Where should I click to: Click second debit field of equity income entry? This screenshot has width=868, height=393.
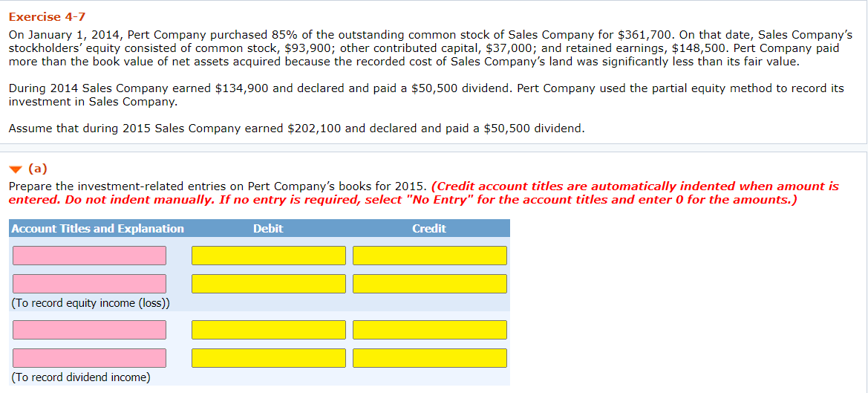269,284
